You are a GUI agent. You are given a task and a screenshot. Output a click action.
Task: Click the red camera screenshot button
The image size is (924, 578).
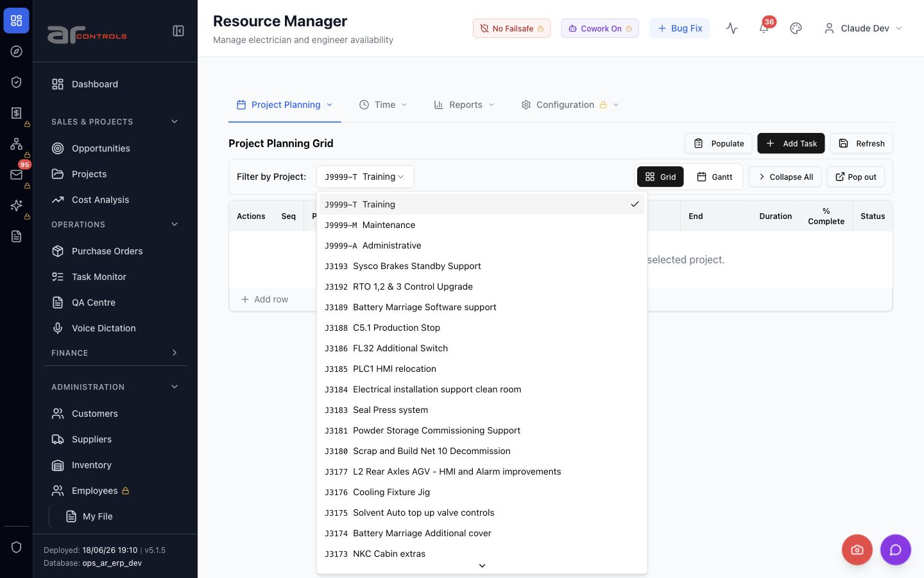[x=857, y=550]
